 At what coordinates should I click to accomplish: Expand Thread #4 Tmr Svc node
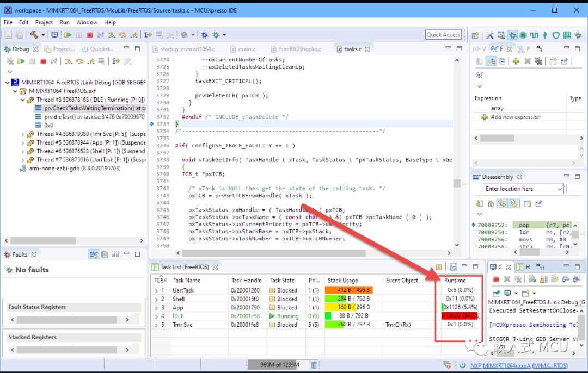(22, 134)
